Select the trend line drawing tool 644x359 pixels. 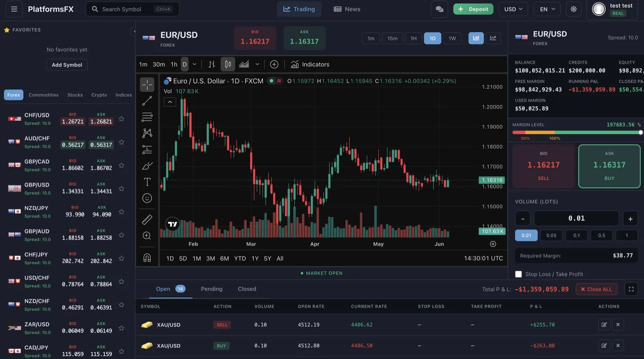[x=147, y=101]
